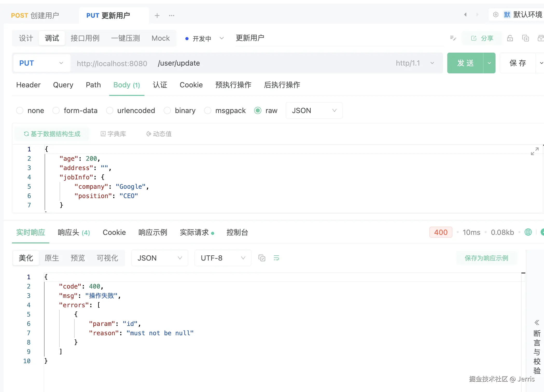This screenshot has height=392, width=544.
Task: Open the 一键压测 tab
Action: [125, 38]
